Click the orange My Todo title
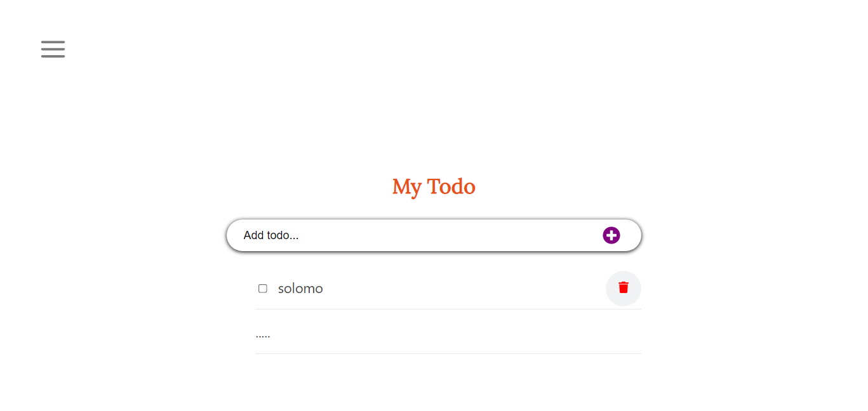 (x=434, y=186)
